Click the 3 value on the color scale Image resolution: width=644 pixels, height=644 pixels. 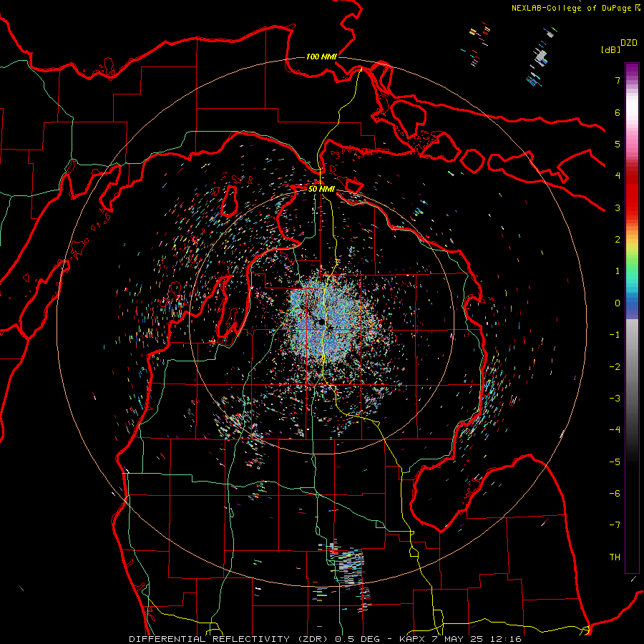(x=618, y=208)
